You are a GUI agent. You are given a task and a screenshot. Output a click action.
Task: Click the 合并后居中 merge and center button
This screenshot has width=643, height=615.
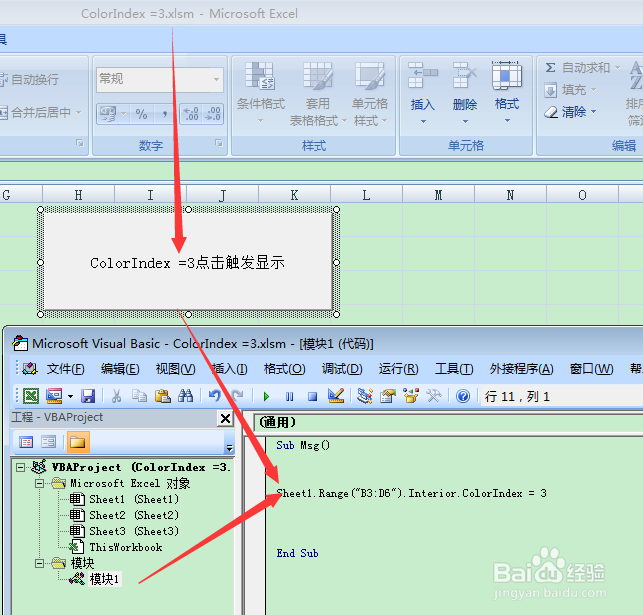(x=36, y=112)
